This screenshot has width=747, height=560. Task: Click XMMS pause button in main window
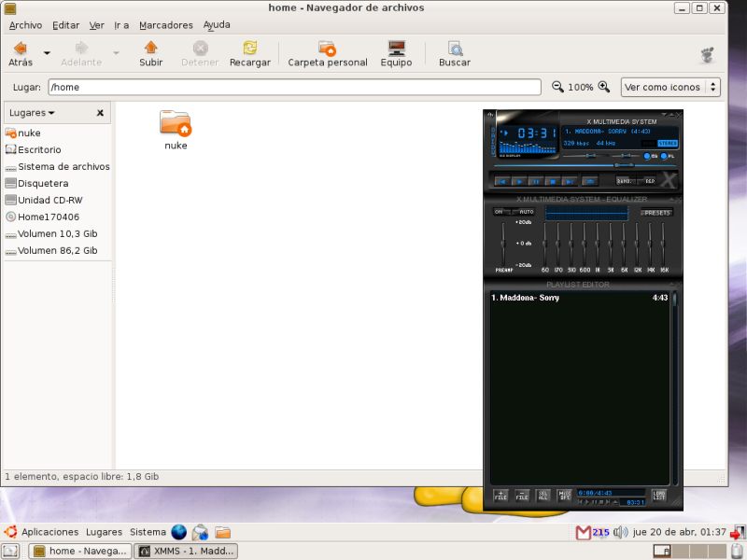pyautogui.click(x=536, y=181)
